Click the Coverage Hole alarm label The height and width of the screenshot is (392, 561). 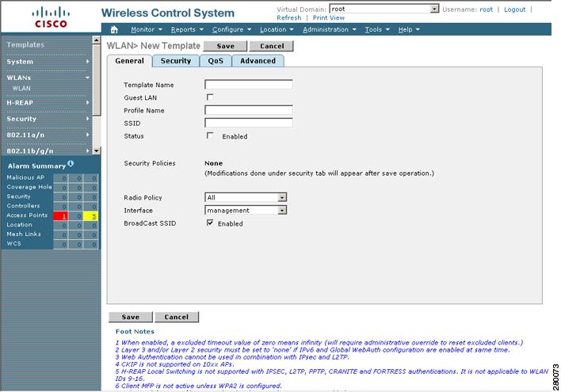click(29, 187)
